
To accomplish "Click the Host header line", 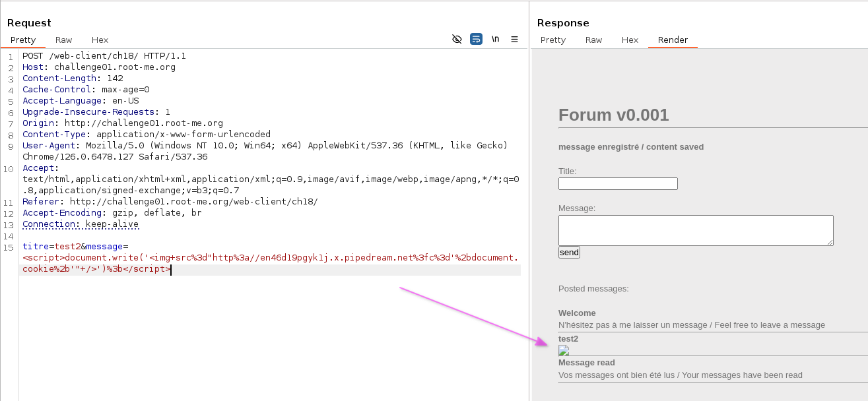I will 99,67.
